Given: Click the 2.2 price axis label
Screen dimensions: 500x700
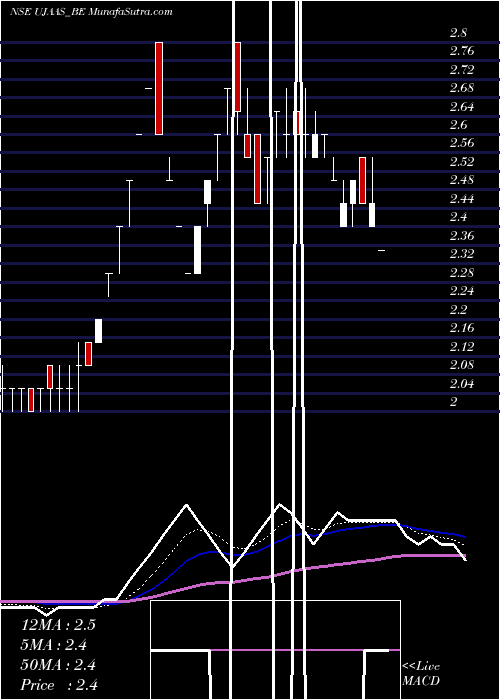Looking at the screenshot, I should pyautogui.click(x=458, y=310).
